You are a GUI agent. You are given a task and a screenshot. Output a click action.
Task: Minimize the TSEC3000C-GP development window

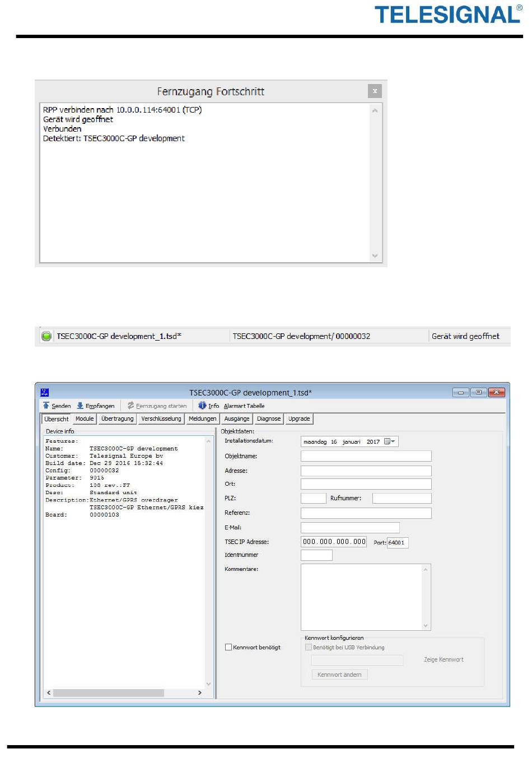461,393
